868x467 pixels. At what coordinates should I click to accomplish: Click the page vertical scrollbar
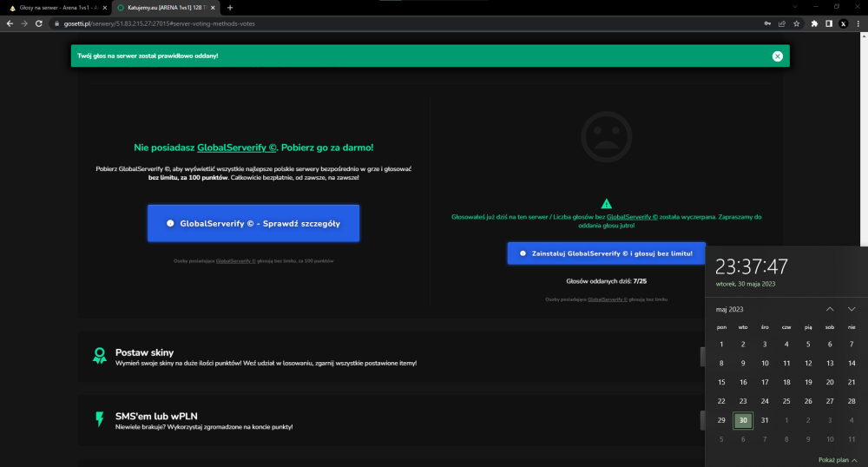pyautogui.click(x=864, y=138)
